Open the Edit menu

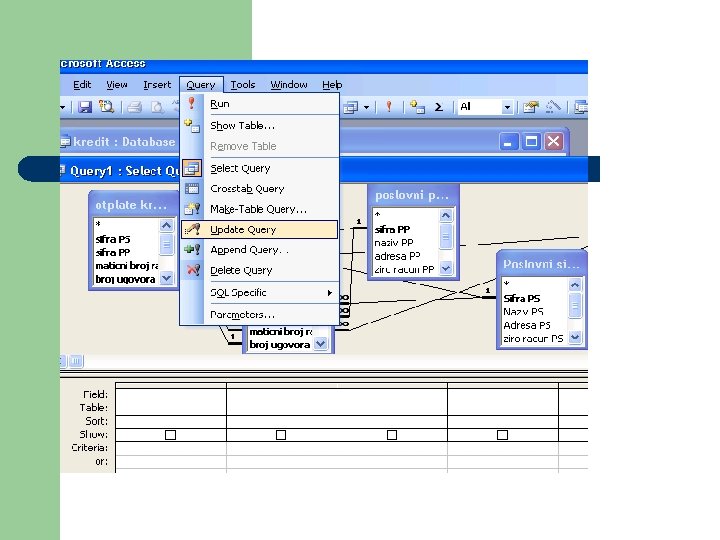tap(82, 85)
